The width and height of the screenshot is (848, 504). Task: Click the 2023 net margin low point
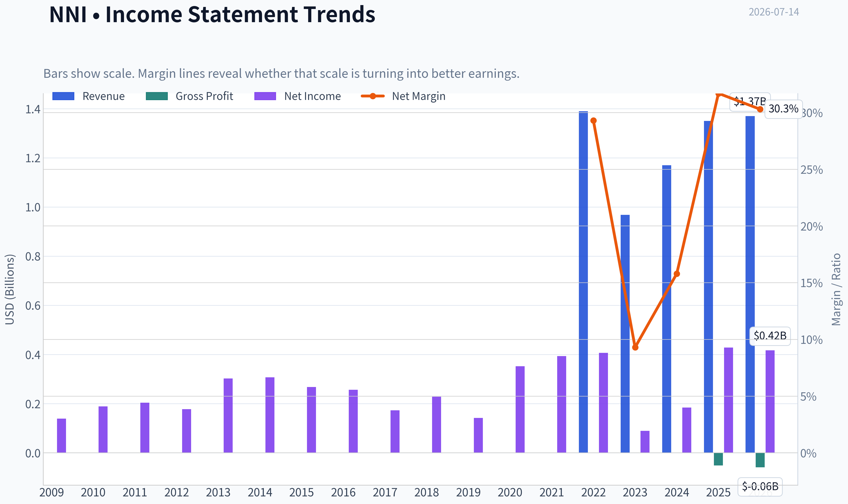[635, 348]
